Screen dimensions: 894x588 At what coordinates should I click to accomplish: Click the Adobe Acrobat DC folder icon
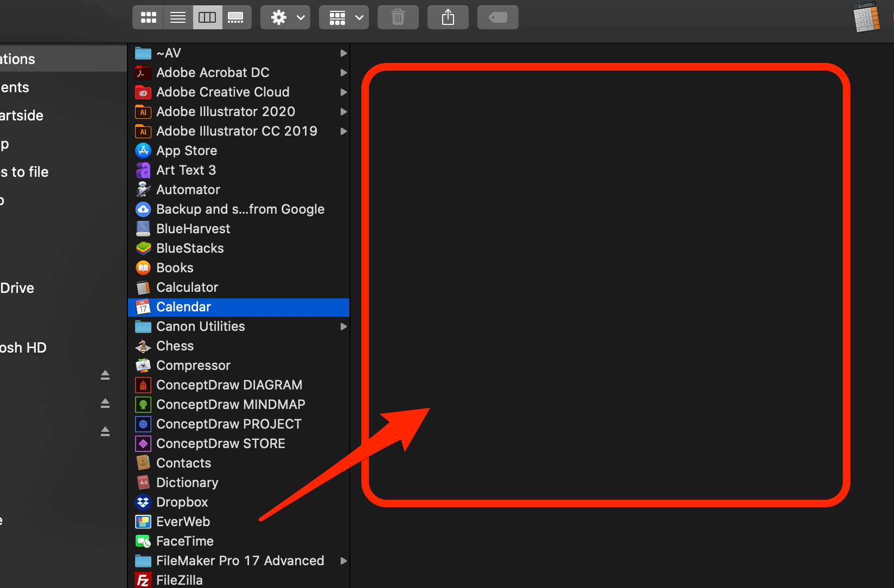(143, 73)
